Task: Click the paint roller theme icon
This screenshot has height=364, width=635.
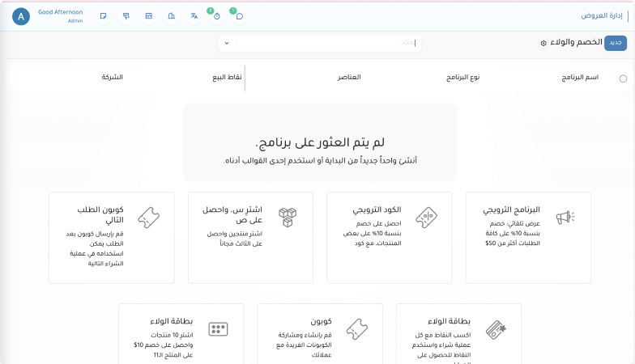Action: (126, 16)
